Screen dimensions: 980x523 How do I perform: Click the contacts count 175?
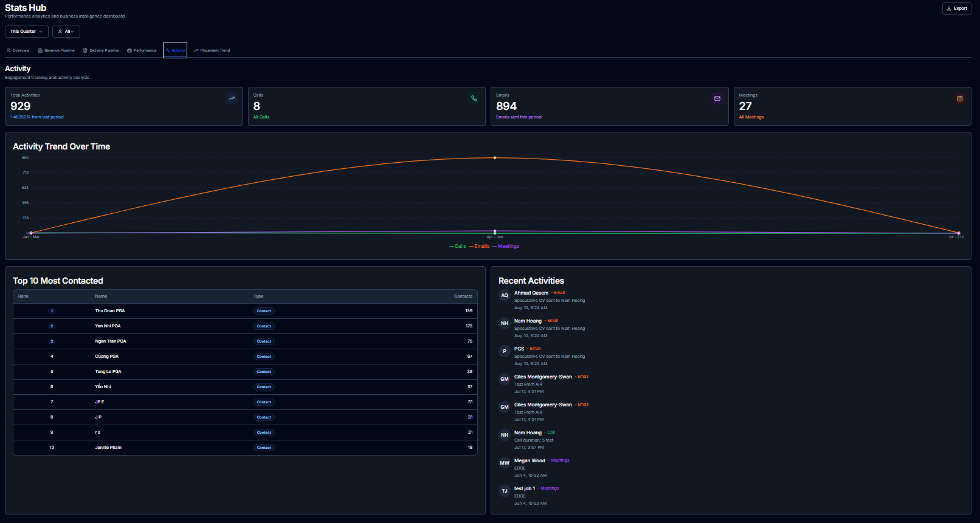click(x=469, y=326)
